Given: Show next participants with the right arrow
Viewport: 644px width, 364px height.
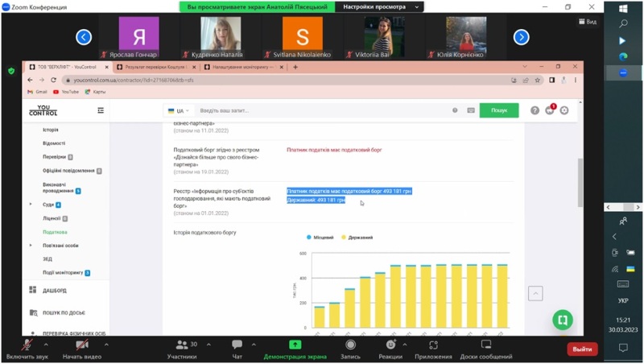Looking at the screenshot, I should (521, 37).
